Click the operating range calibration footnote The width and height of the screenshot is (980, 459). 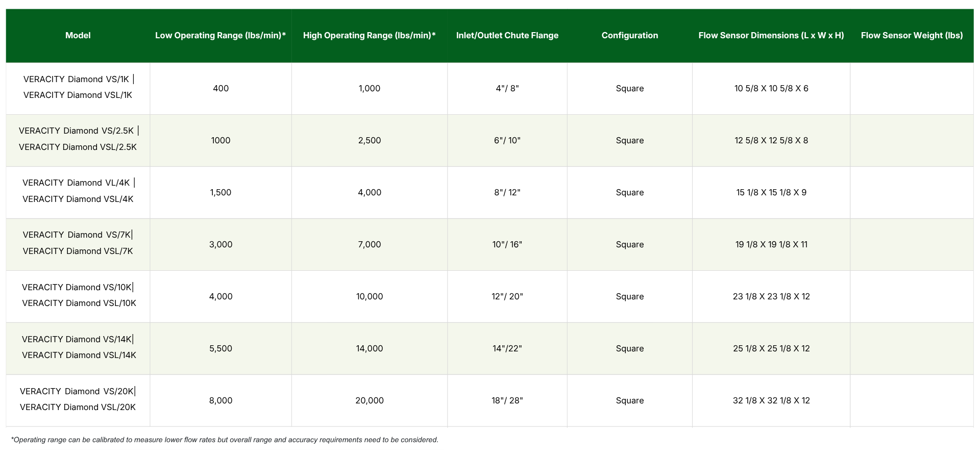[225, 440]
